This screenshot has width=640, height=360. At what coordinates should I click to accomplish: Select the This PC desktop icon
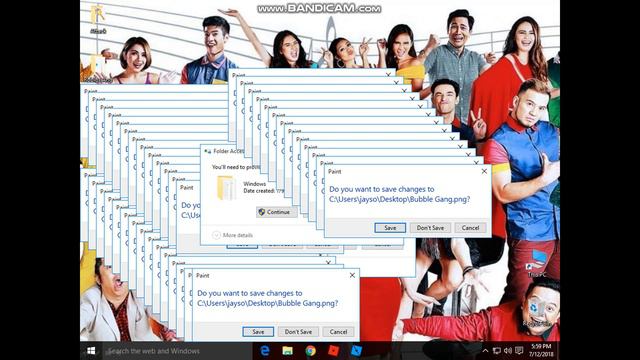537,264
